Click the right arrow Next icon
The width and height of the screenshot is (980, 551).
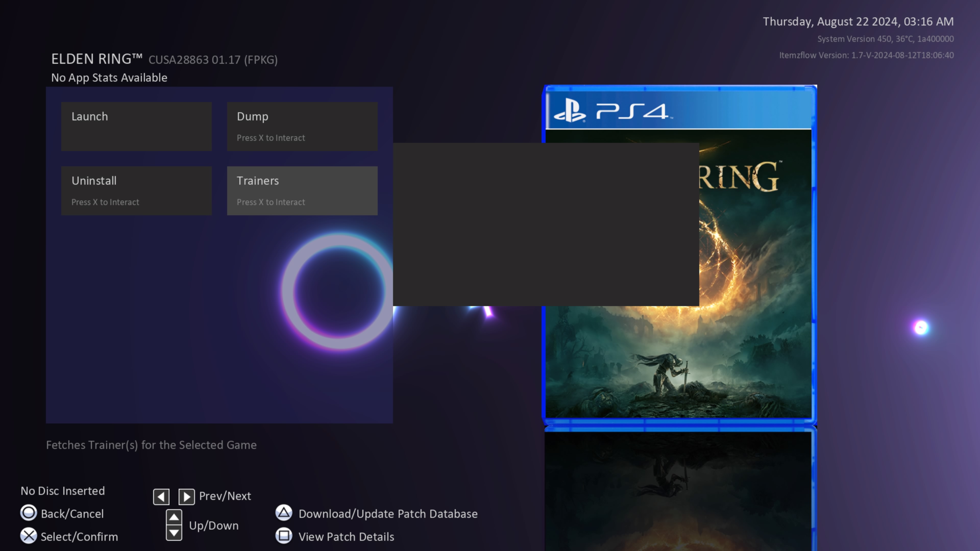186,497
